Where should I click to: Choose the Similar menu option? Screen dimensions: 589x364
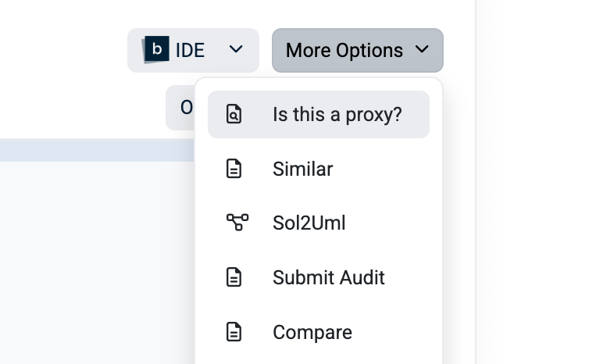302,169
